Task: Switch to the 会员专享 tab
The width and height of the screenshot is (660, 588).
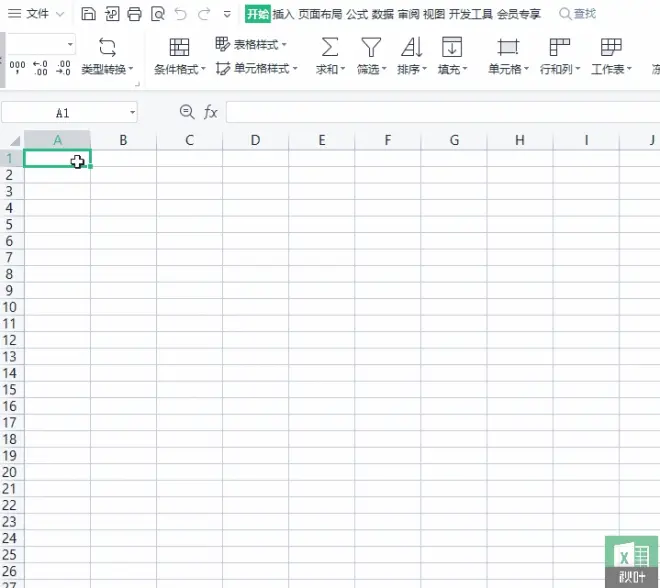Action: [x=519, y=14]
